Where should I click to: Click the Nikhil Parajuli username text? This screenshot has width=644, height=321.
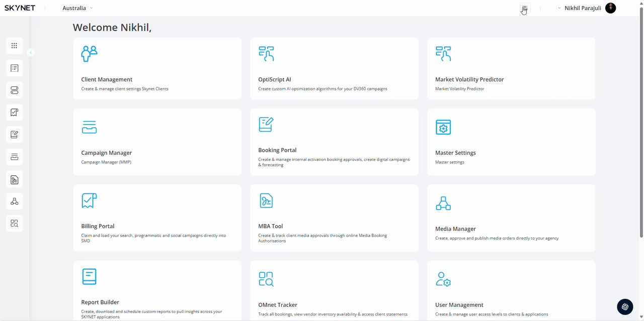point(583,8)
